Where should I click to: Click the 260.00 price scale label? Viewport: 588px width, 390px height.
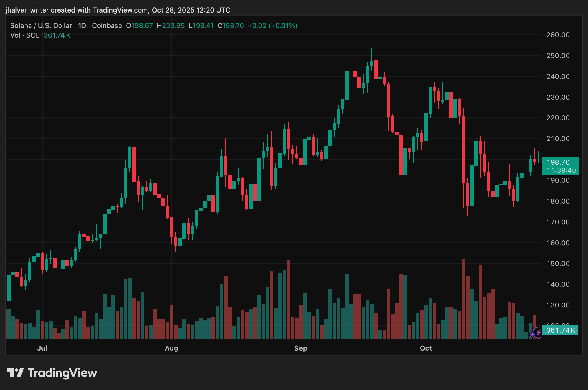(558, 35)
